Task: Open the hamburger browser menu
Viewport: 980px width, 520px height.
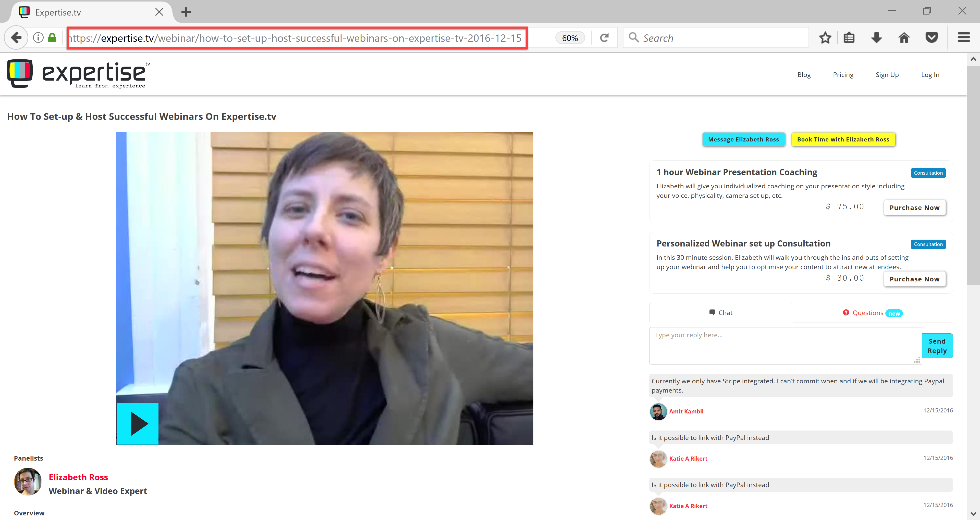Action: coord(963,38)
